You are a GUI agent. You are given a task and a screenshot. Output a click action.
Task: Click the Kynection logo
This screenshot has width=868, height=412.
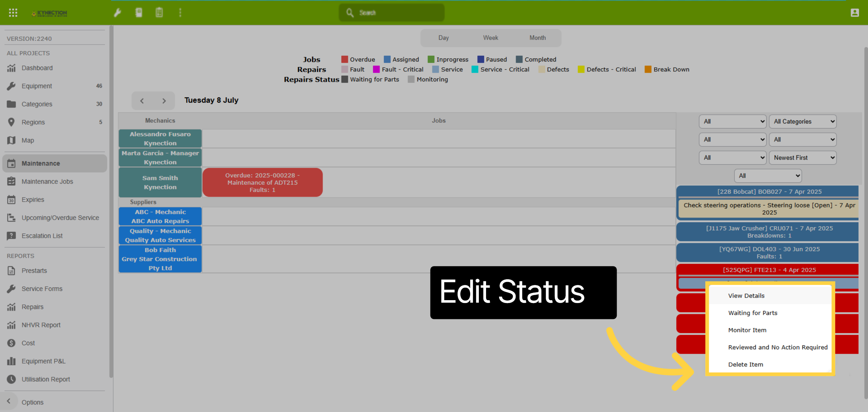pyautogui.click(x=50, y=13)
